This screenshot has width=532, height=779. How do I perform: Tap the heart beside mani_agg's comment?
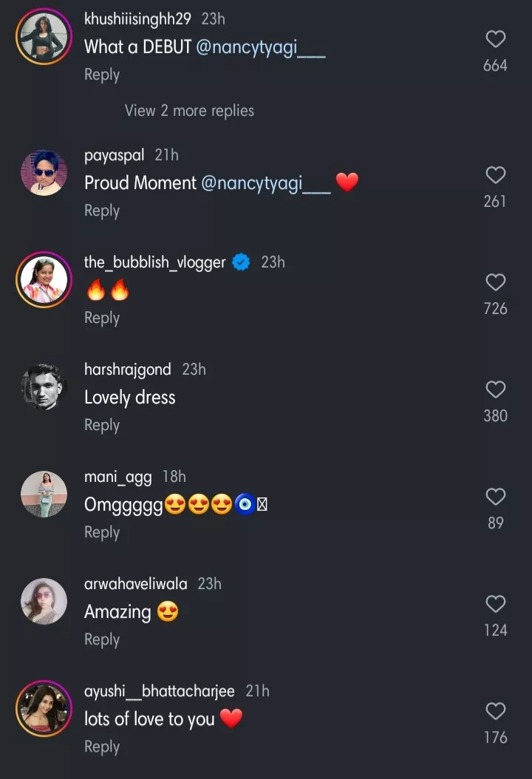coord(495,497)
